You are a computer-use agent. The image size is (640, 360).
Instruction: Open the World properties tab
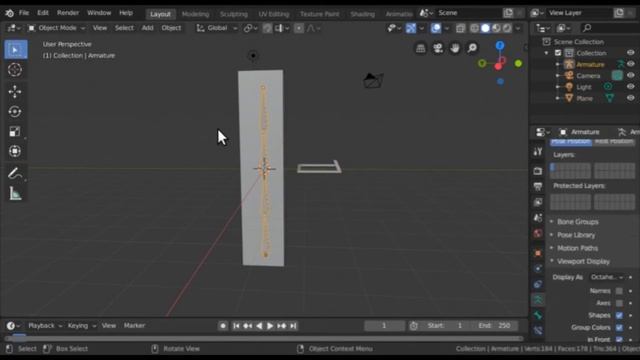point(538,233)
